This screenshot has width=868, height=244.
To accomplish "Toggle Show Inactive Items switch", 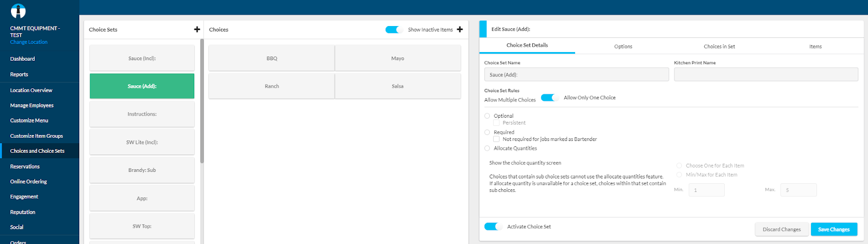I will (393, 29).
